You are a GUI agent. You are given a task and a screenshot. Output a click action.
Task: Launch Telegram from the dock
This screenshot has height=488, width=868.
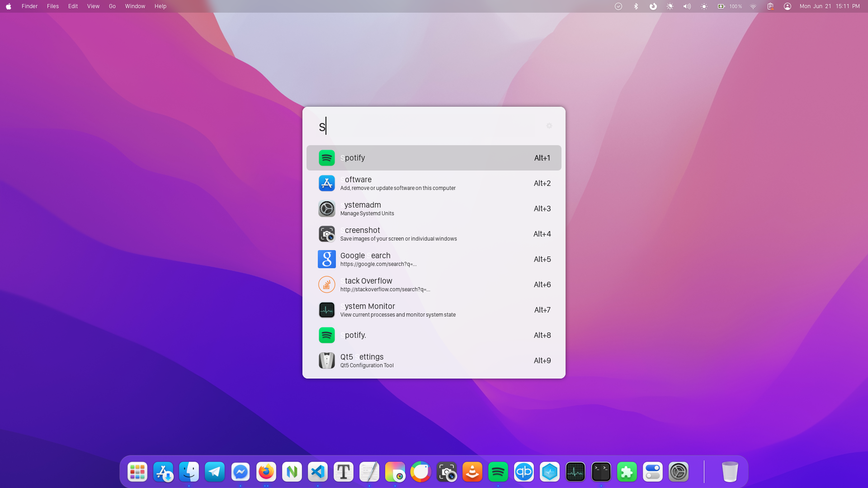(215, 472)
